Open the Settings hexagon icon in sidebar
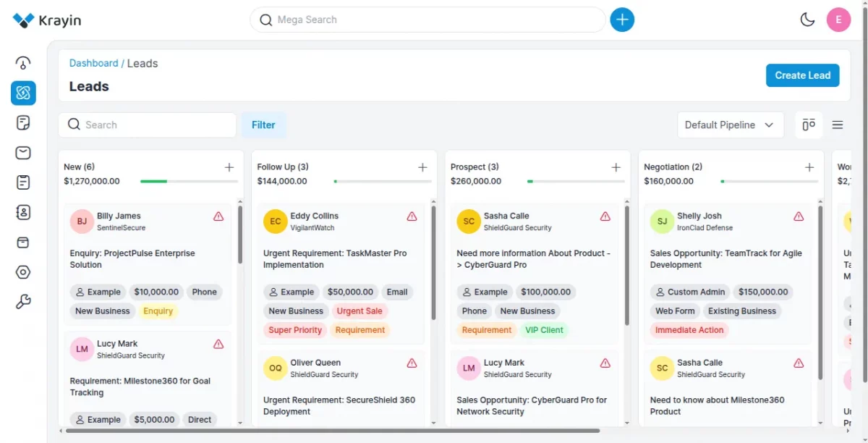 coord(23,272)
